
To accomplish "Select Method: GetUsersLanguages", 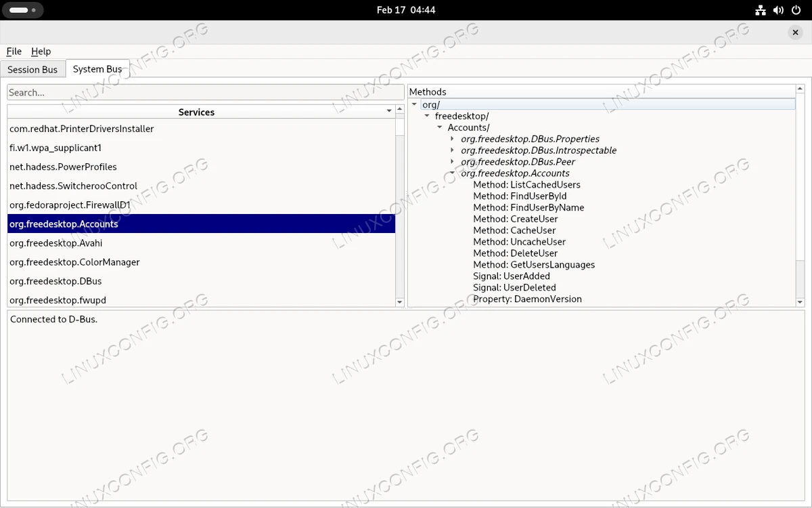I will point(534,265).
